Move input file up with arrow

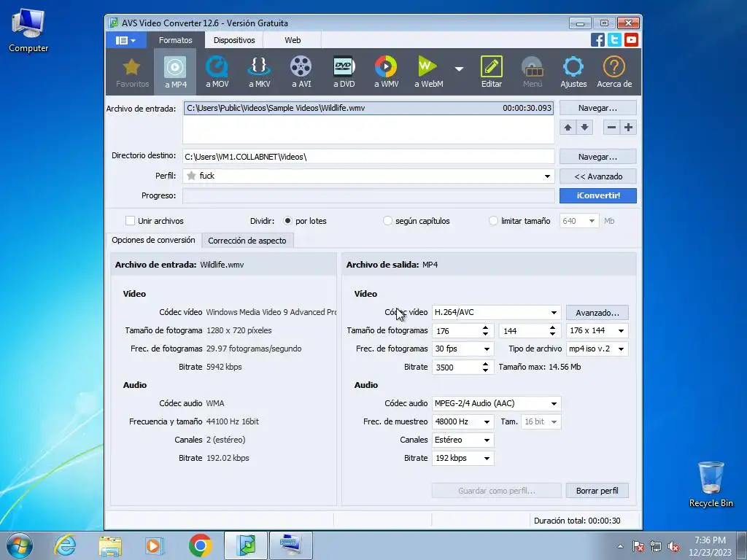pos(568,127)
